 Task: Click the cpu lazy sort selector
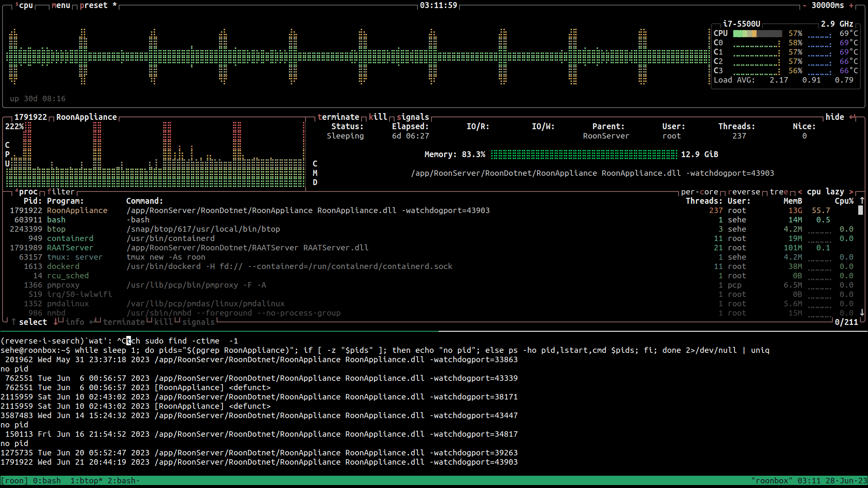click(825, 191)
